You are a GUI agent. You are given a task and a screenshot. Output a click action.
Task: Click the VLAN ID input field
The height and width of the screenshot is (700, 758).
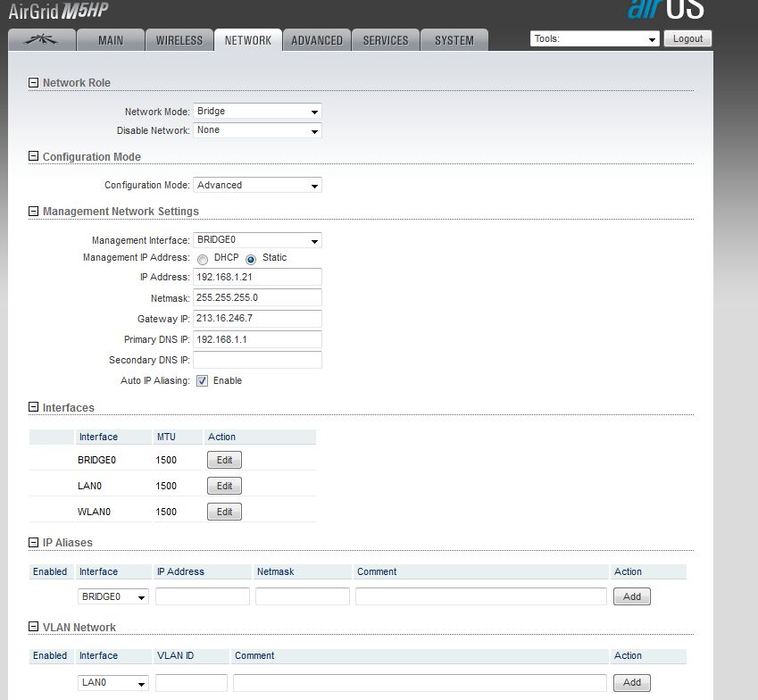click(191, 683)
